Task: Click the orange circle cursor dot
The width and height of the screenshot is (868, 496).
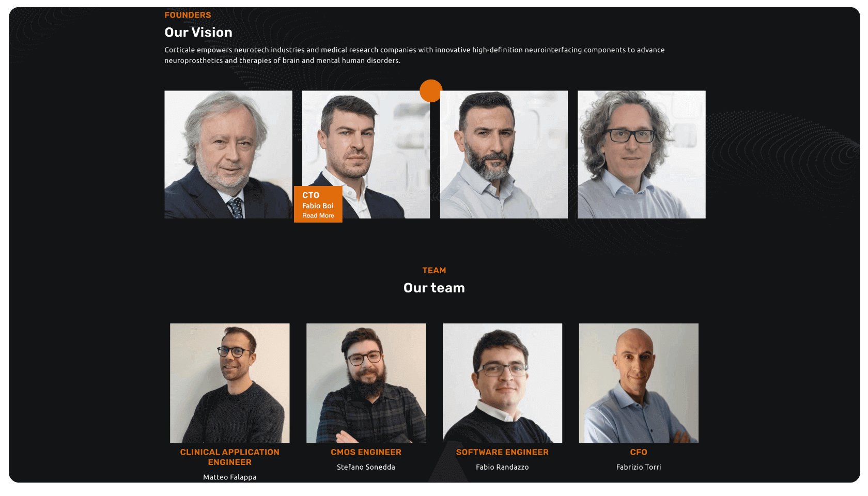Action: (431, 91)
